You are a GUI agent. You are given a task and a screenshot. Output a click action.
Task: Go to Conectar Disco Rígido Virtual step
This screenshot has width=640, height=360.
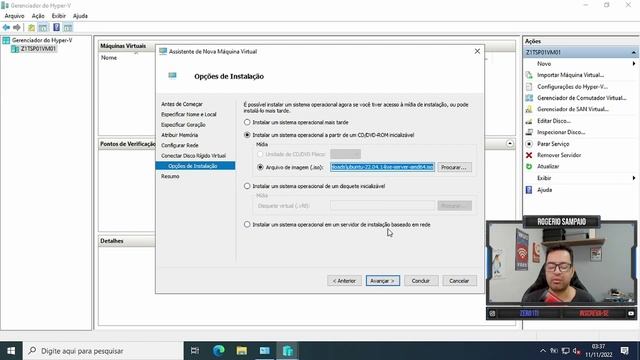(x=193, y=156)
